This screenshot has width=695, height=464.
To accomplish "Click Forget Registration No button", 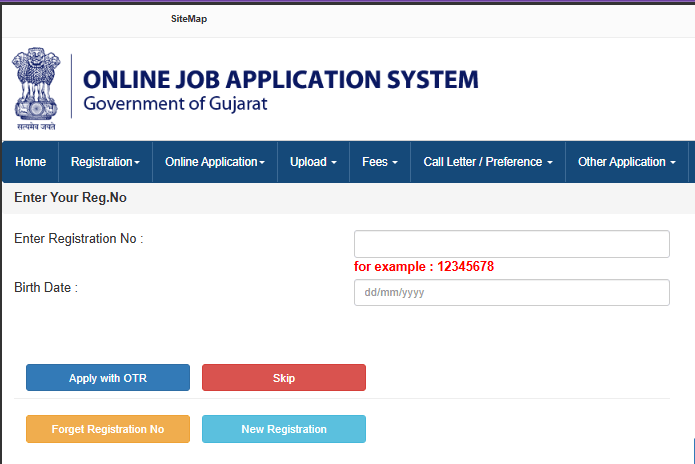I will (108, 429).
